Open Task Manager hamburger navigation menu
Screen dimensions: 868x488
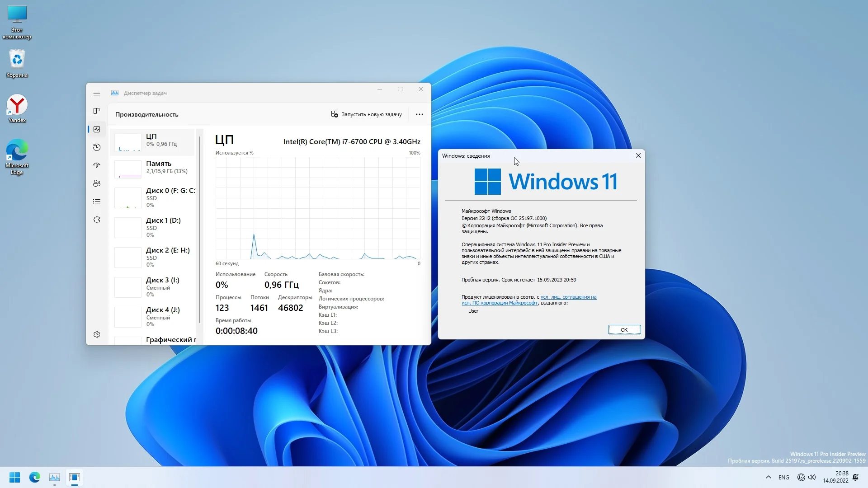(x=97, y=93)
